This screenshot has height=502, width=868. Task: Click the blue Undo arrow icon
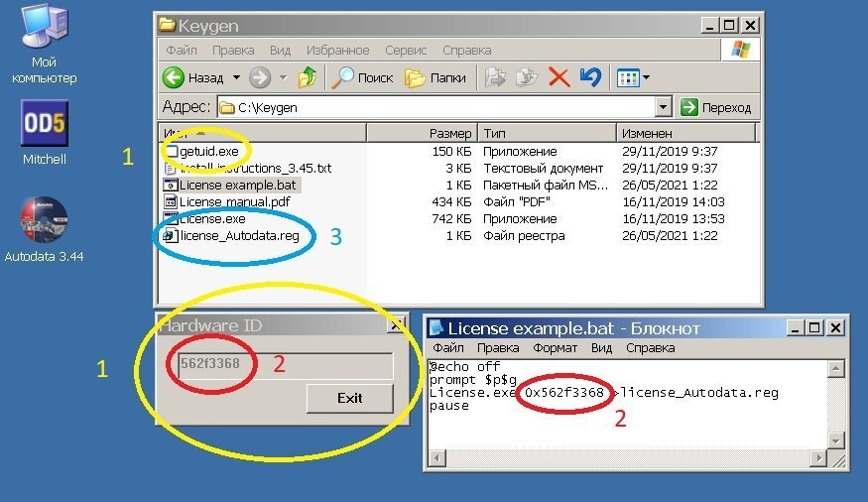pos(589,77)
